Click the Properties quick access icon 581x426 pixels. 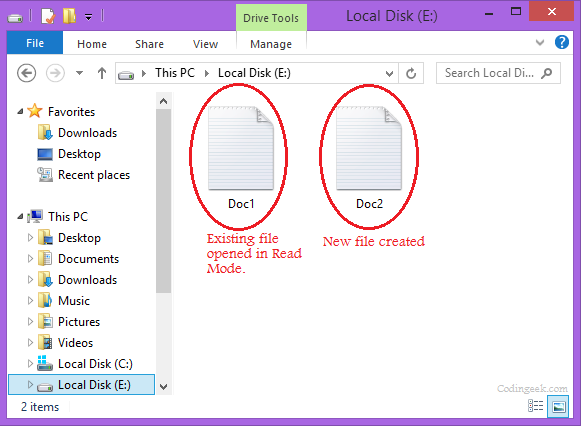pyautogui.click(x=48, y=16)
